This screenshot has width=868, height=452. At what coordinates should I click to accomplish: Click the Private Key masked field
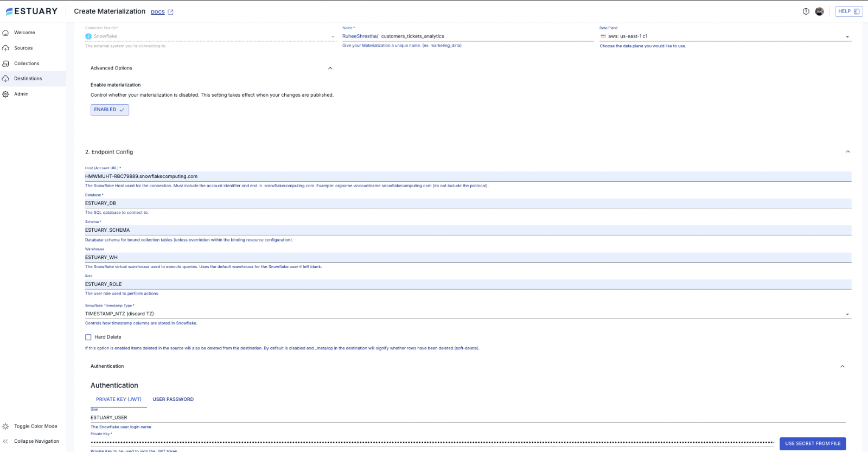point(432,443)
